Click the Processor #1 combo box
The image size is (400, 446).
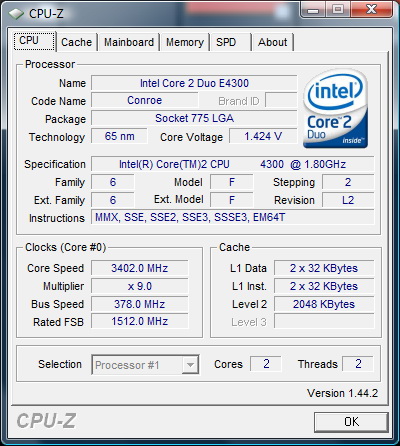145,365
